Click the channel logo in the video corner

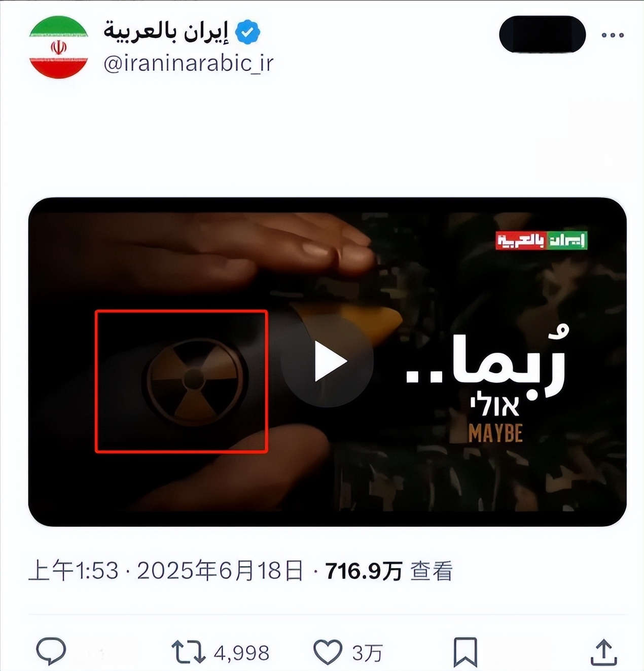[x=541, y=240]
